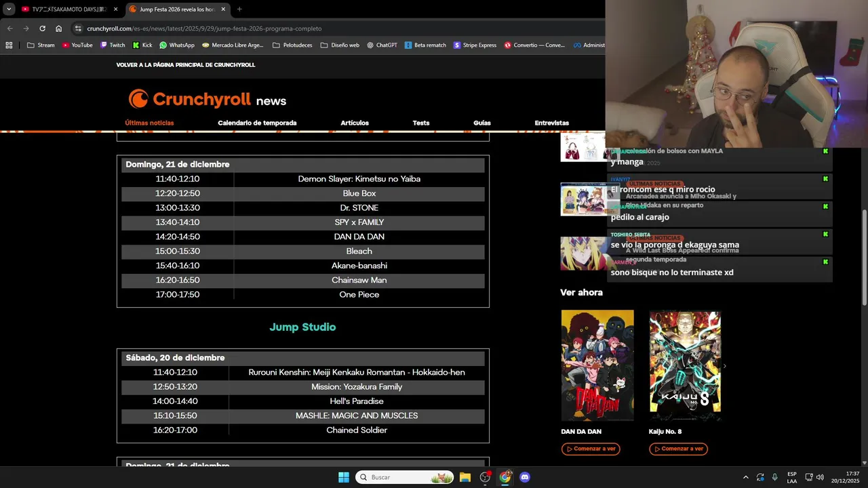Image resolution: width=868 pixels, height=488 pixels.
Task: Open the Beta rematch bookmark
Action: tap(425, 45)
